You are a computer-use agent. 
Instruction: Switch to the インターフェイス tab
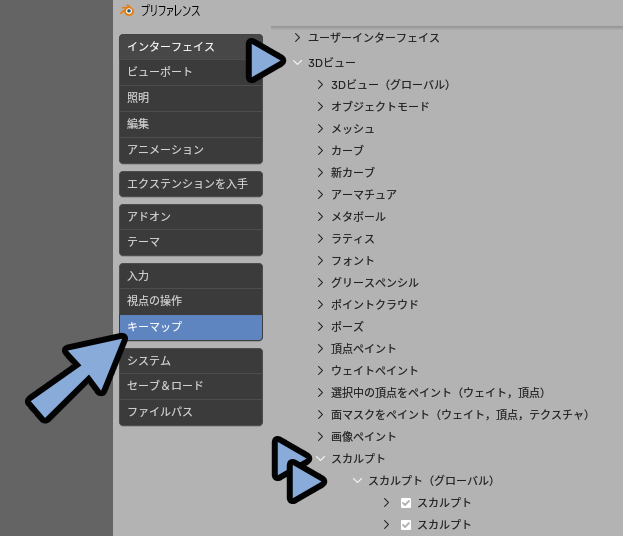click(190, 47)
